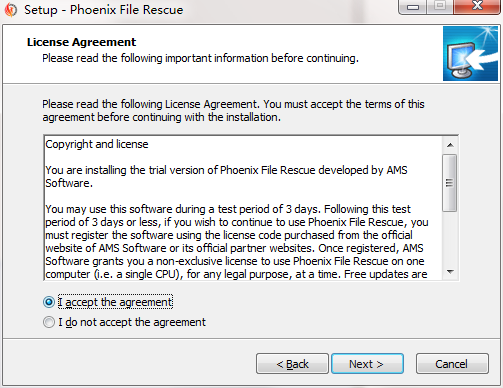Go back with the "< Back" button
The width and height of the screenshot is (503, 388).
(292, 364)
